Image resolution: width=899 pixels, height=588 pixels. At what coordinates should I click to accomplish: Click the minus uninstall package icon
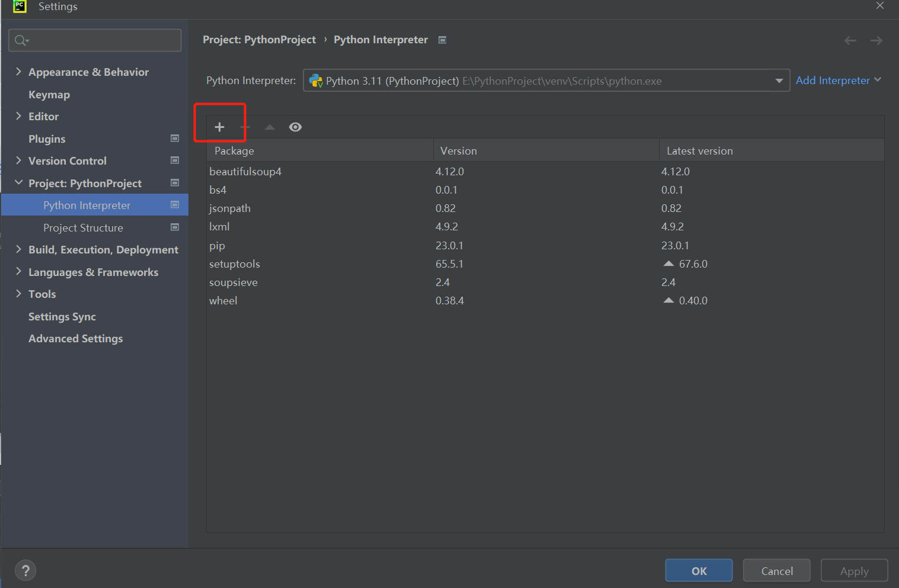click(245, 127)
